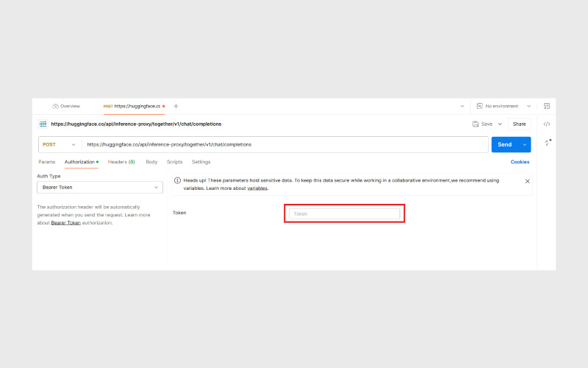This screenshot has width=588, height=368.
Task: Click the environment quick look icon
Action: point(546,106)
